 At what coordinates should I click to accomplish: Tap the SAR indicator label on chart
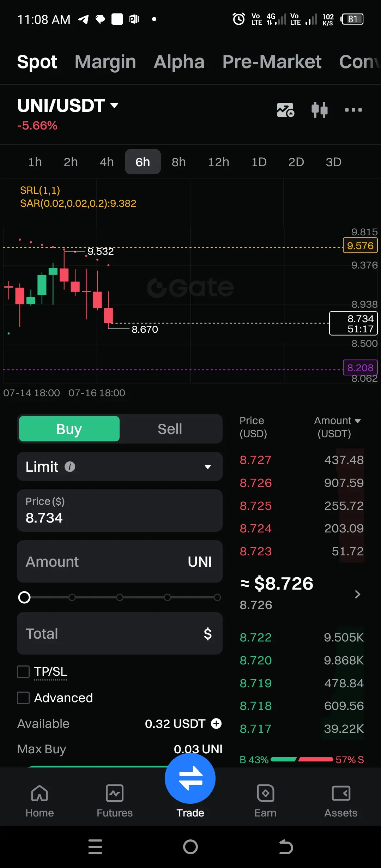[x=78, y=204]
